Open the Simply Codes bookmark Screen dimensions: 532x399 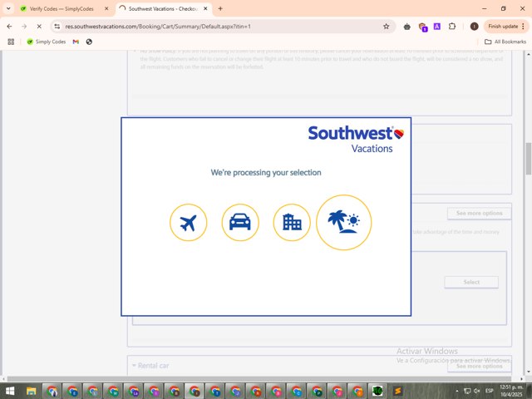47,42
